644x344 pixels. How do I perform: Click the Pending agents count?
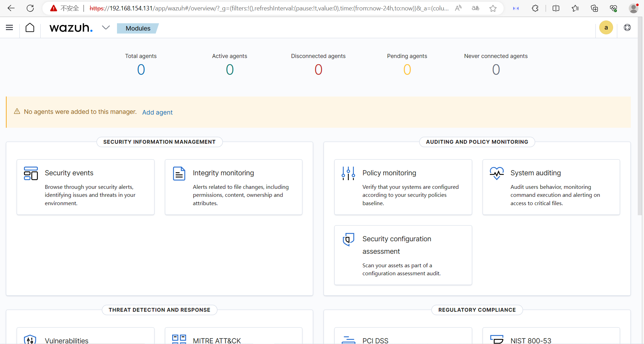coord(407,70)
